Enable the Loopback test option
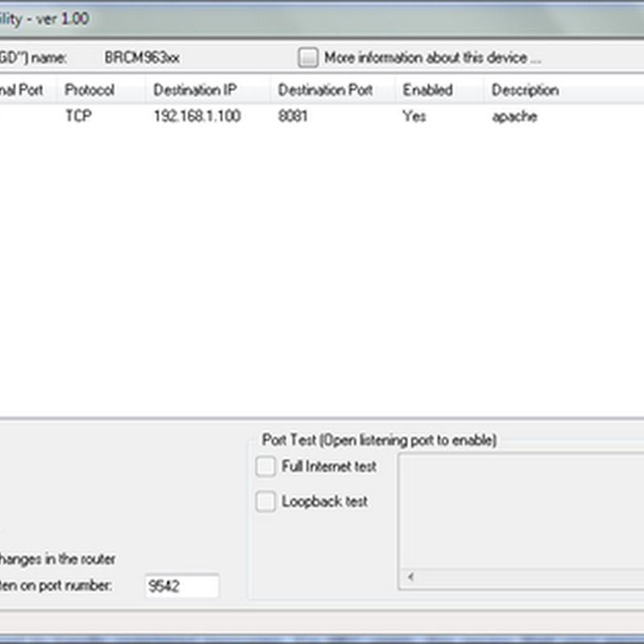 pos(266,501)
